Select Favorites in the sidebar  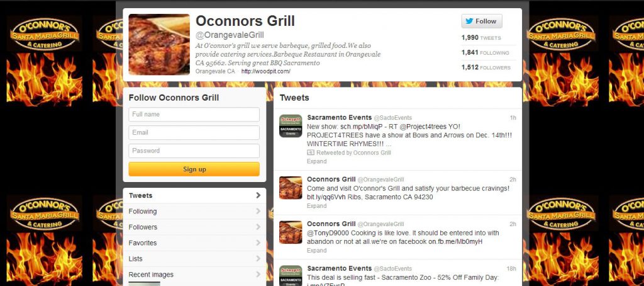coord(194,243)
